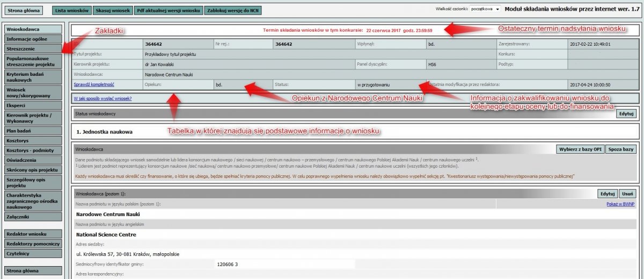Click Skasuj wniosek button
644x279 pixels.
click(x=112, y=10)
